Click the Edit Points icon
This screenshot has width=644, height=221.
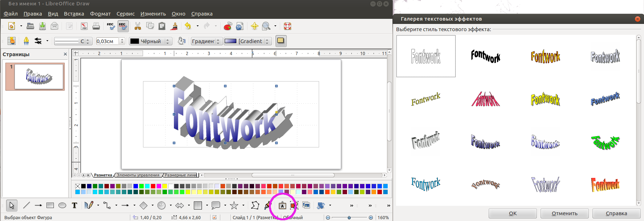pos(255,205)
